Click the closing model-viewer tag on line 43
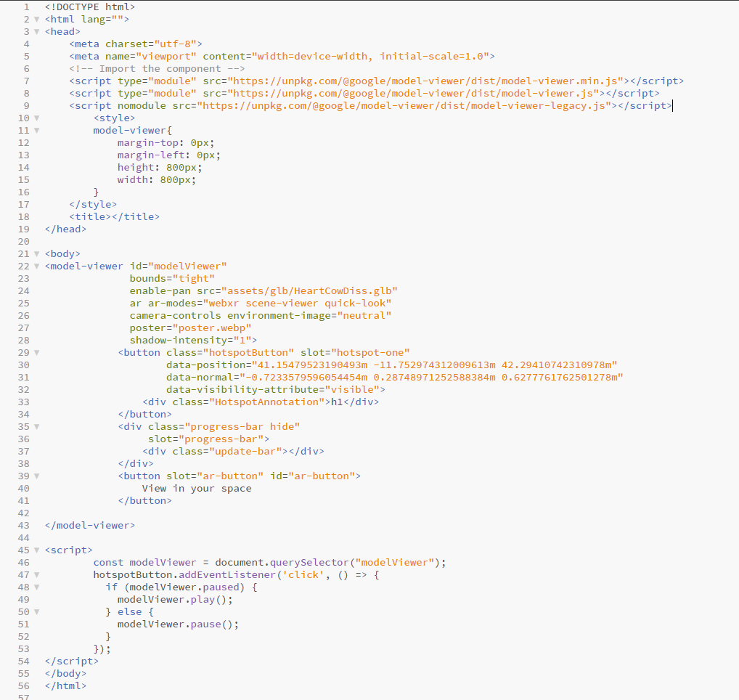This screenshot has width=739, height=700. click(90, 525)
